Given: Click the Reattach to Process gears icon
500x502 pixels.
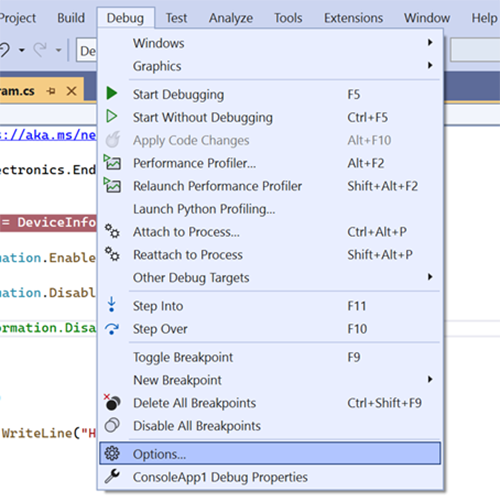Looking at the screenshot, I should pyautogui.click(x=112, y=254).
